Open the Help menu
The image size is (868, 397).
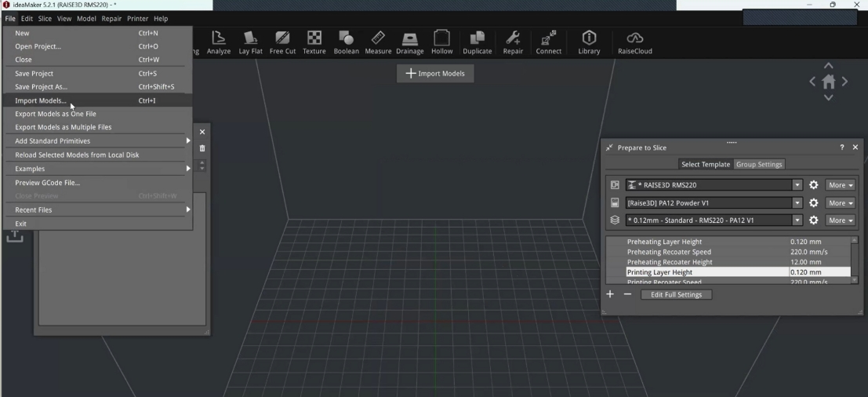point(161,18)
